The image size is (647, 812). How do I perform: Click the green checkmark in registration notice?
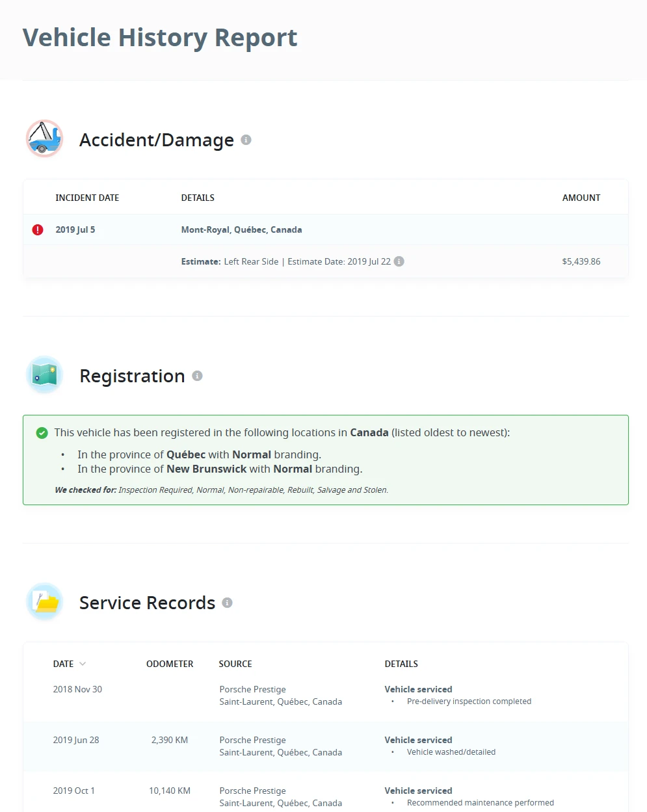pyautogui.click(x=42, y=433)
